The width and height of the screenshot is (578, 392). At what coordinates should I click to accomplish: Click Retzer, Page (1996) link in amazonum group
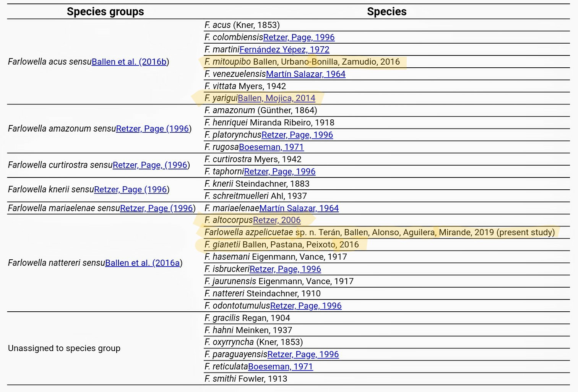pyautogui.click(x=153, y=128)
